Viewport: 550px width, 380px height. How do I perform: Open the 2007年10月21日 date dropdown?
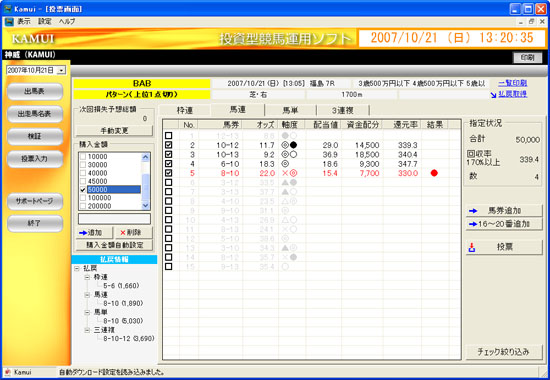(61, 70)
